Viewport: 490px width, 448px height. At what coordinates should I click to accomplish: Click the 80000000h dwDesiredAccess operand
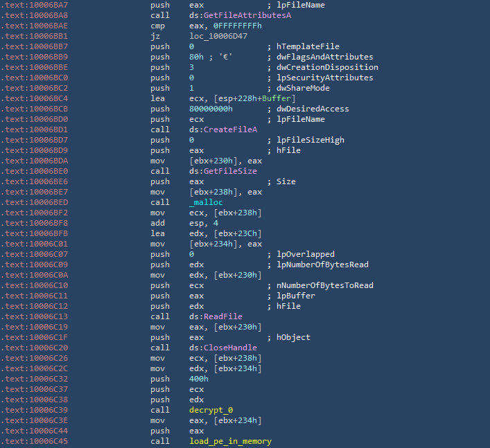coord(213,109)
